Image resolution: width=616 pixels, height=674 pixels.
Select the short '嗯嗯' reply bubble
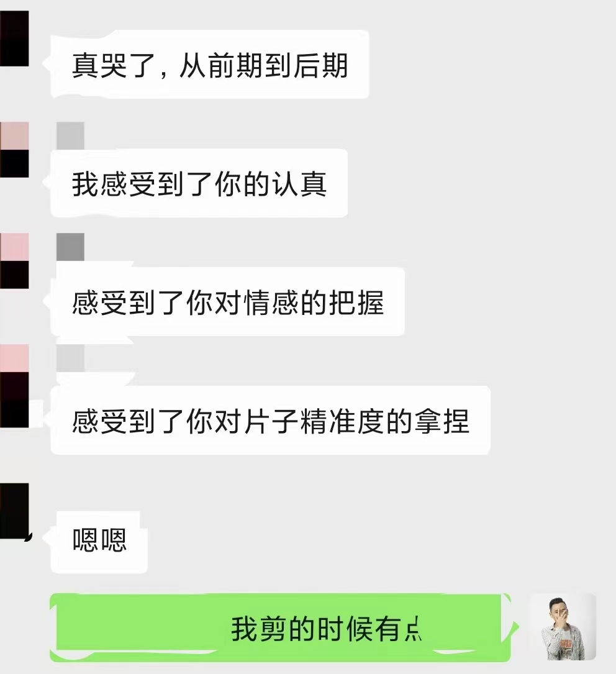[99, 542]
